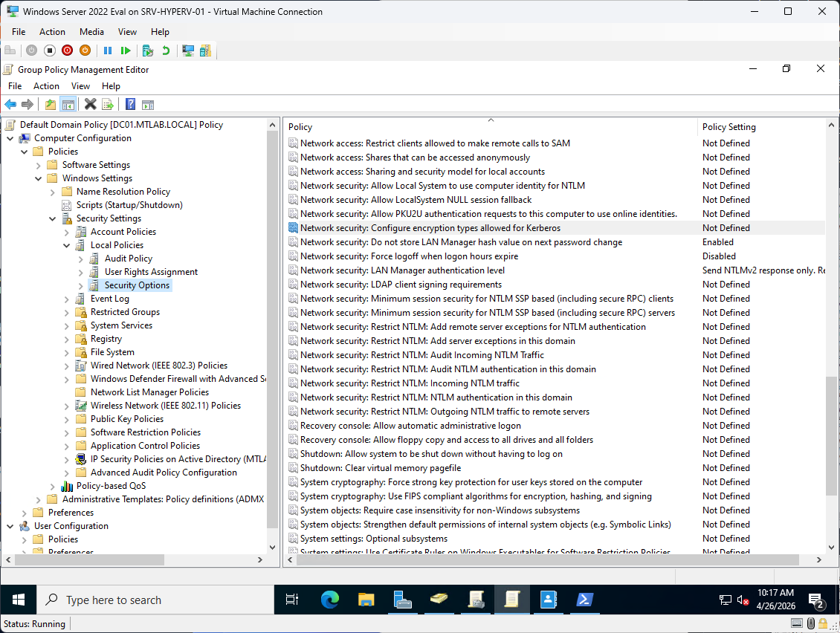Open Microsoft Edge from taskbar
The height and width of the screenshot is (633, 840).
coord(330,600)
